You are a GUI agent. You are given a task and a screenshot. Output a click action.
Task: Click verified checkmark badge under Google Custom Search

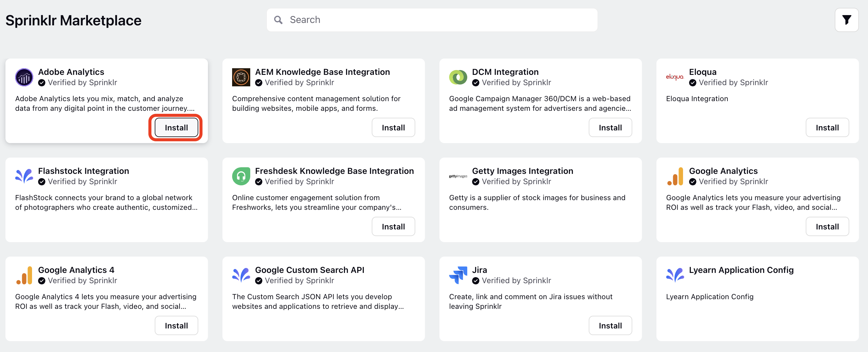click(x=259, y=281)
